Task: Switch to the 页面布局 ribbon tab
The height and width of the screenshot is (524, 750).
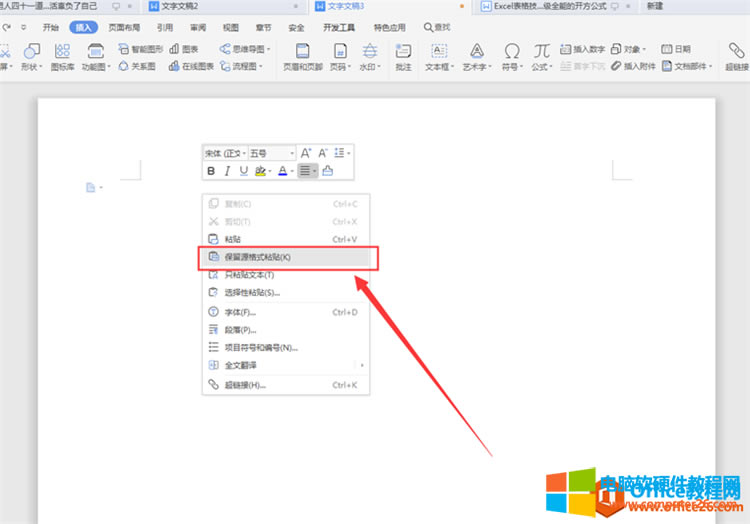Action: click(125, 28)
